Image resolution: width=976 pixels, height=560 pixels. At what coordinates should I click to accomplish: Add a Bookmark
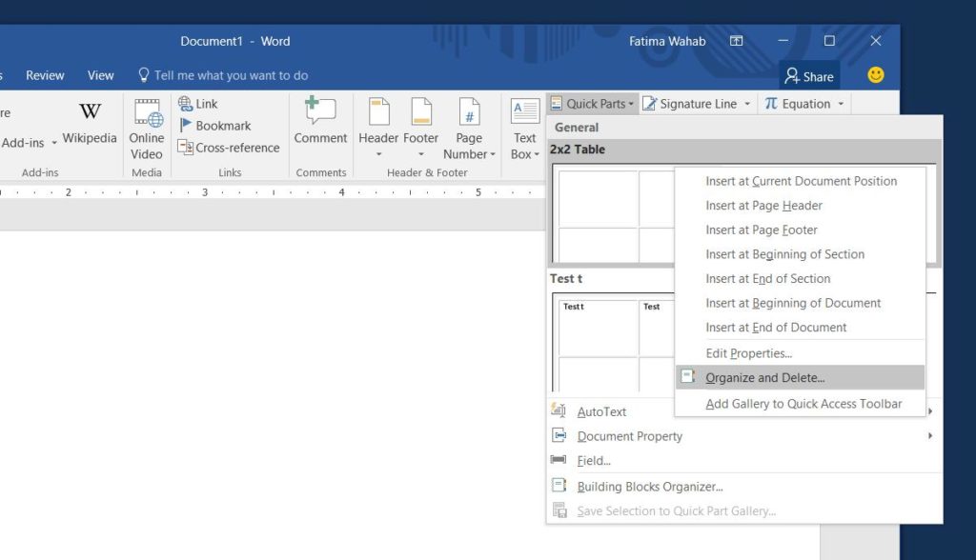click(x=221, y=125)
